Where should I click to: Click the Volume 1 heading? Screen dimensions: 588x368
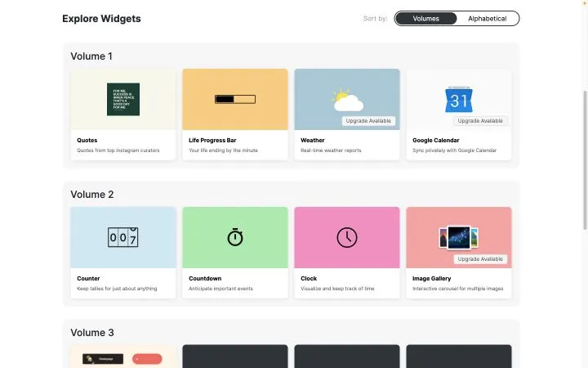point(91,56)
